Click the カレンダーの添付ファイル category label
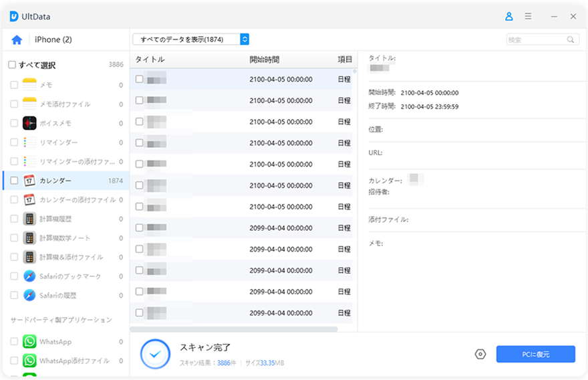The height and width of the screenshot is (380, 588). pyautogui.click(x=78, y=200)
